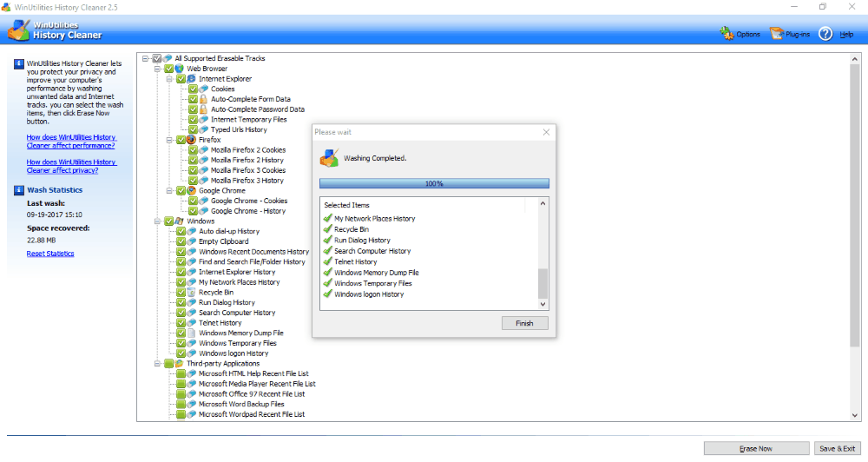Click the Save & Exit button
The width and height of the screenshot is (868, 462).
click(837, 448)
